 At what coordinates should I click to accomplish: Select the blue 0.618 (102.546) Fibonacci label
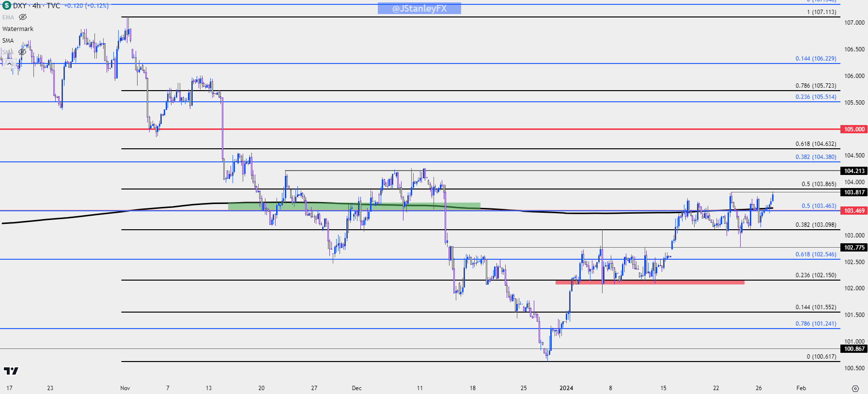coord(816,254)
